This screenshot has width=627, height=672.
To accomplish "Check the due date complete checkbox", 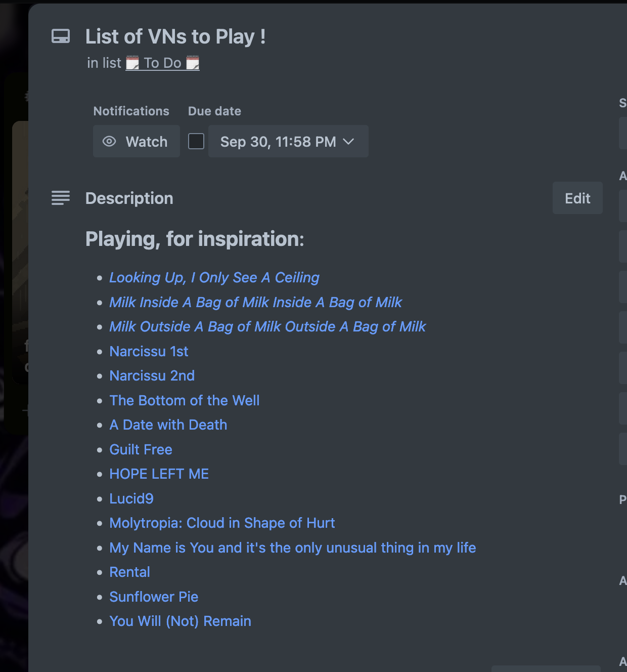I will click(196, 141).
